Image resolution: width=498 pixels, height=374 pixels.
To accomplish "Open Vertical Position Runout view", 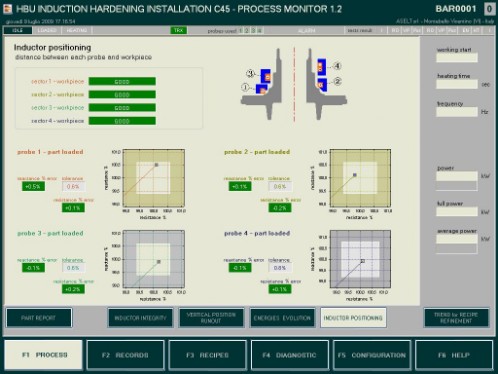I will click(x=211, y=318).
